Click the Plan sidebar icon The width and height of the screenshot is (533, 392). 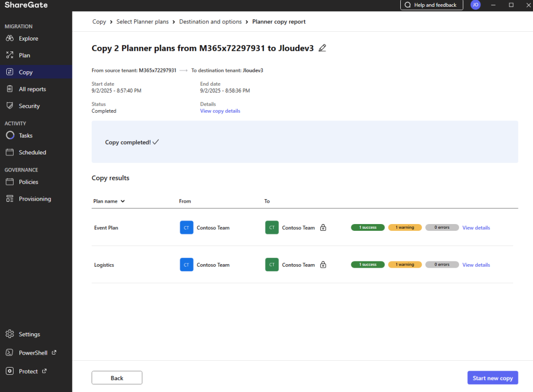[x=9, y=55]
